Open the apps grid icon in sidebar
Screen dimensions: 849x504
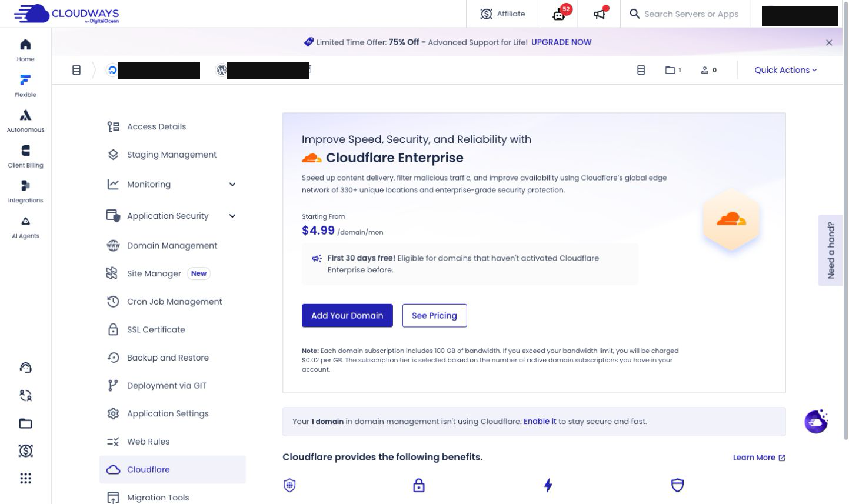[25, 478]
